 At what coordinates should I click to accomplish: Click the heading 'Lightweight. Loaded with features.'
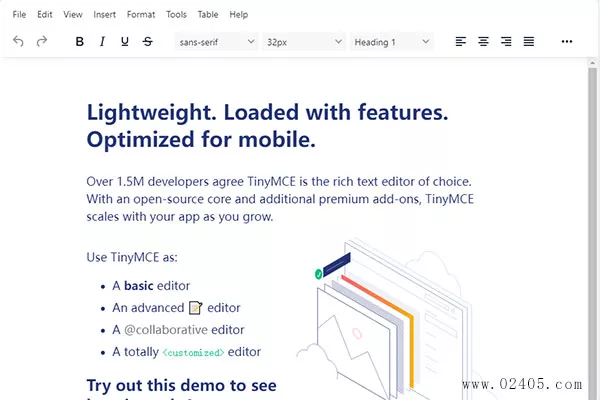(x=267, y=112)
